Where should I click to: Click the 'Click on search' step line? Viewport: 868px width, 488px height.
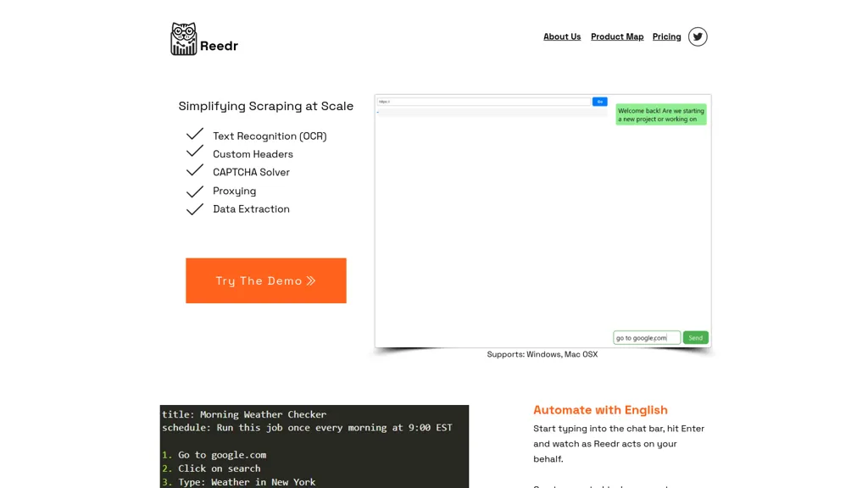(x=211, y=469)
